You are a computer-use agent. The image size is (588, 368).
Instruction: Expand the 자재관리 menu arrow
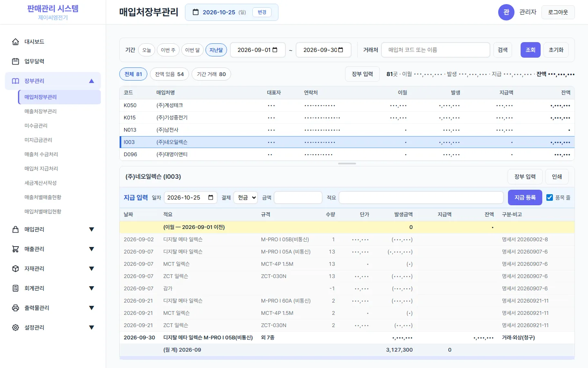(x=91, y=269)
